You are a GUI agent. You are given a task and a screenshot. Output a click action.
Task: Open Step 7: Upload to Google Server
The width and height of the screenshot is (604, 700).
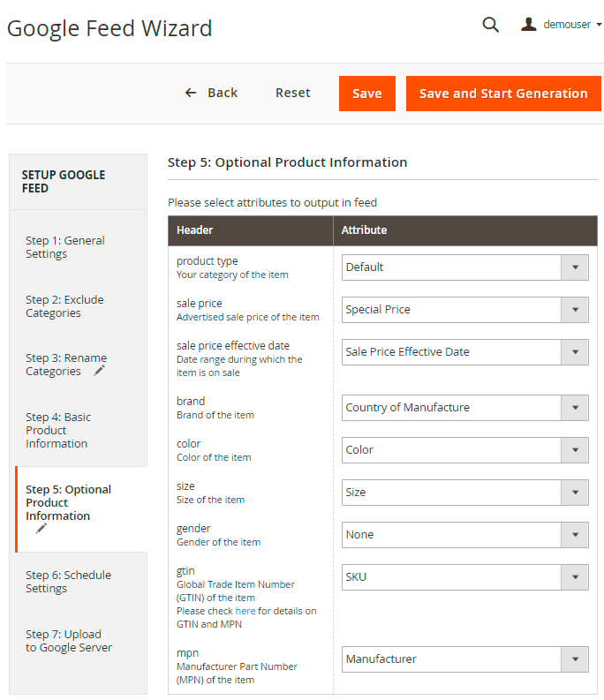point(69,641)
